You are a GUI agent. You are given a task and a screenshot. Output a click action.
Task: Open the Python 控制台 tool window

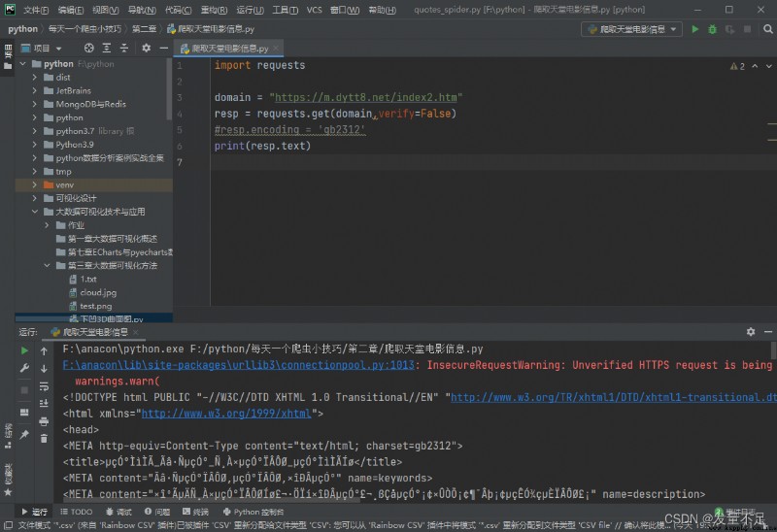[x=253, y=512]
